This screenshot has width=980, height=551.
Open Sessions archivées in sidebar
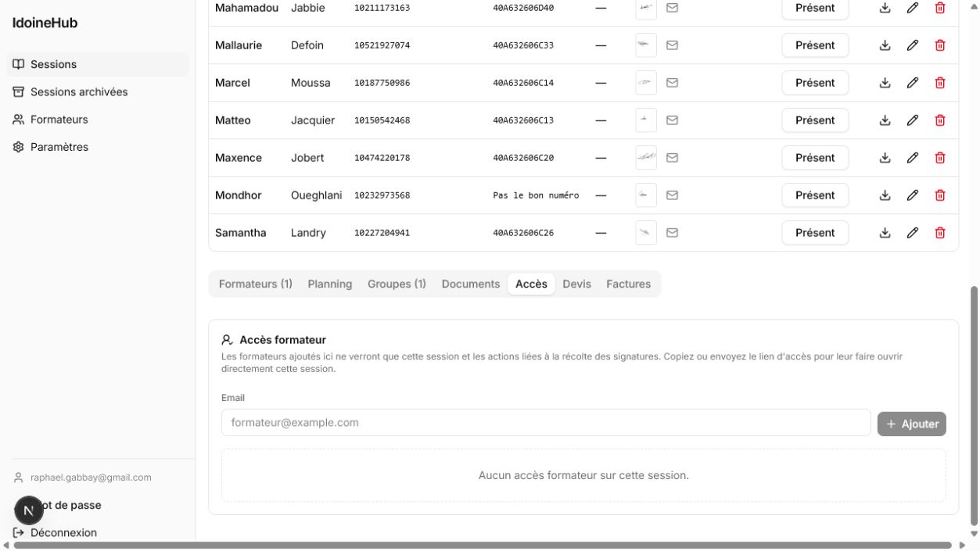pos(79,92)
